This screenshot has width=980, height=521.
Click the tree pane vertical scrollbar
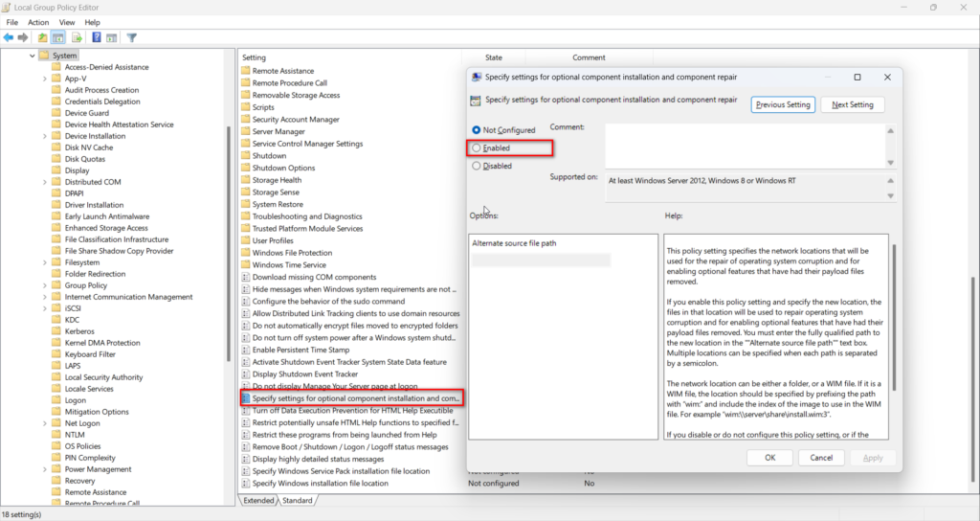228,244
